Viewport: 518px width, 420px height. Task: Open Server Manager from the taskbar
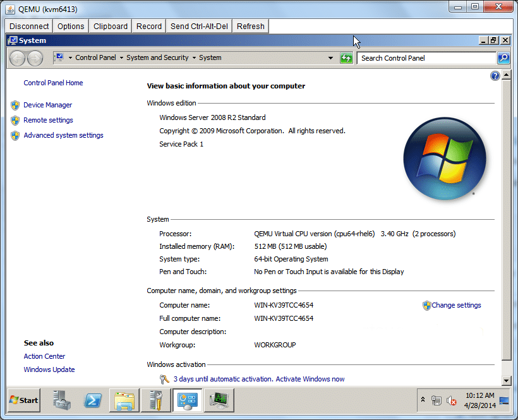(x=62, y=400)
